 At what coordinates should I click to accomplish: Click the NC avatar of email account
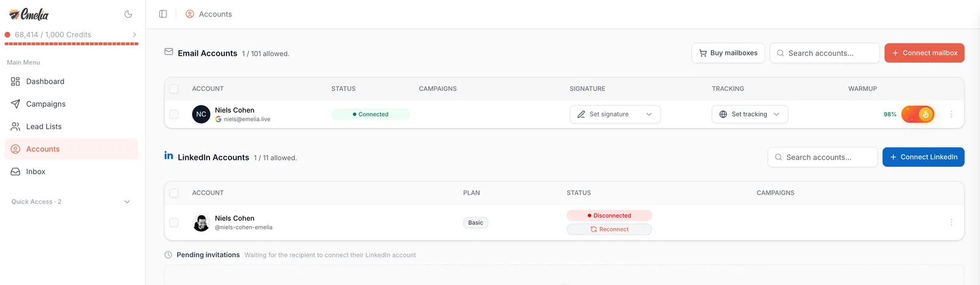pyautogui.click(x=201, y=115)
